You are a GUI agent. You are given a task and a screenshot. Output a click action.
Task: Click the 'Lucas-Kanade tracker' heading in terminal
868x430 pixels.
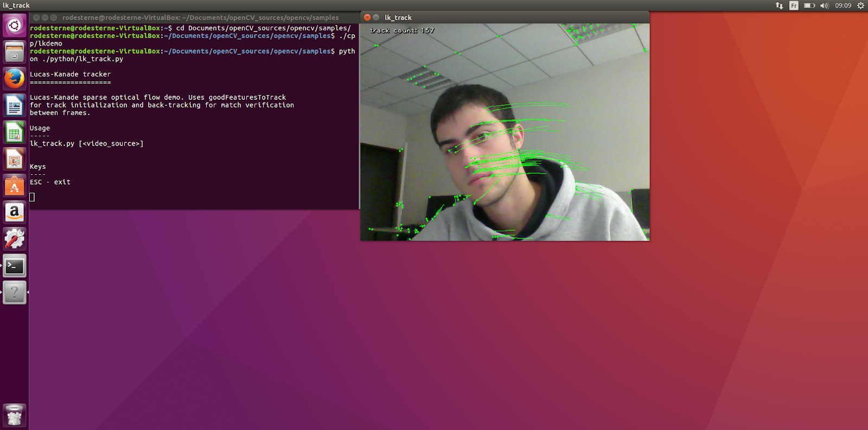[x=70, y=74]
